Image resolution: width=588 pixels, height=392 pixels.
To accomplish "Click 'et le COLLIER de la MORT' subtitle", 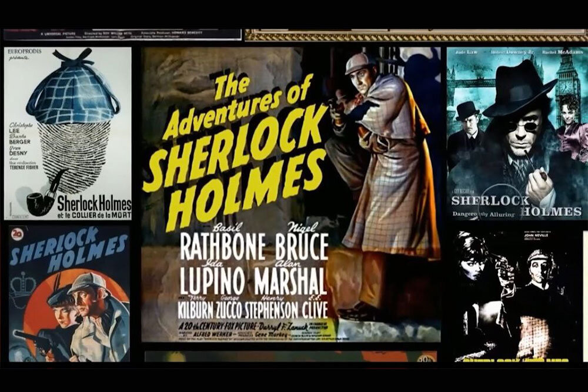I will tap(93, 216).
